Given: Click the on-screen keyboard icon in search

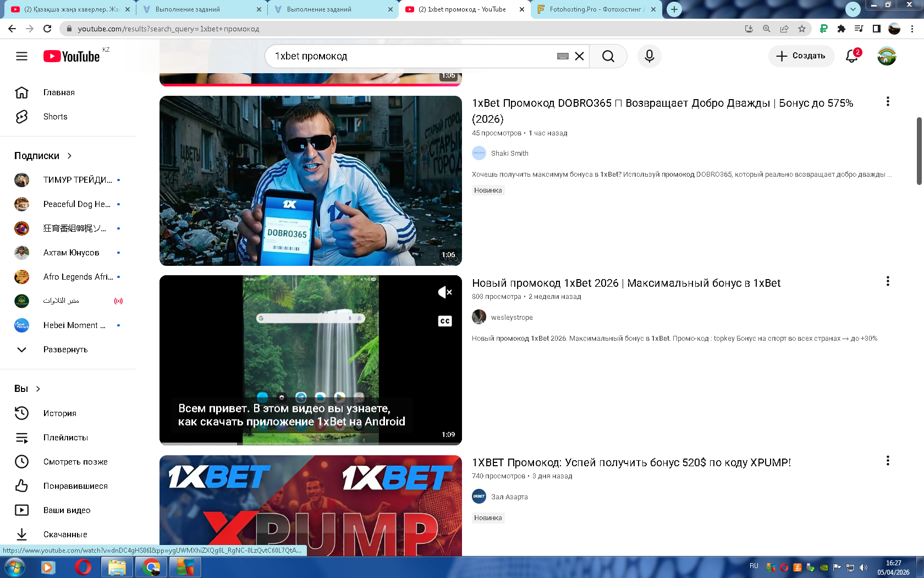Looking at the screenshot, I should click(x=562, y=56).
